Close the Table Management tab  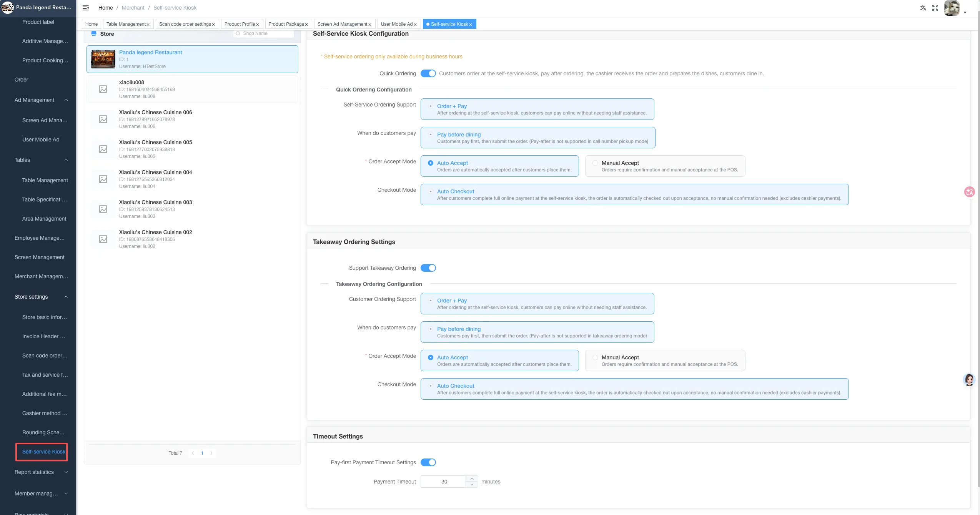pyautogui.click(x=148, y=25)
